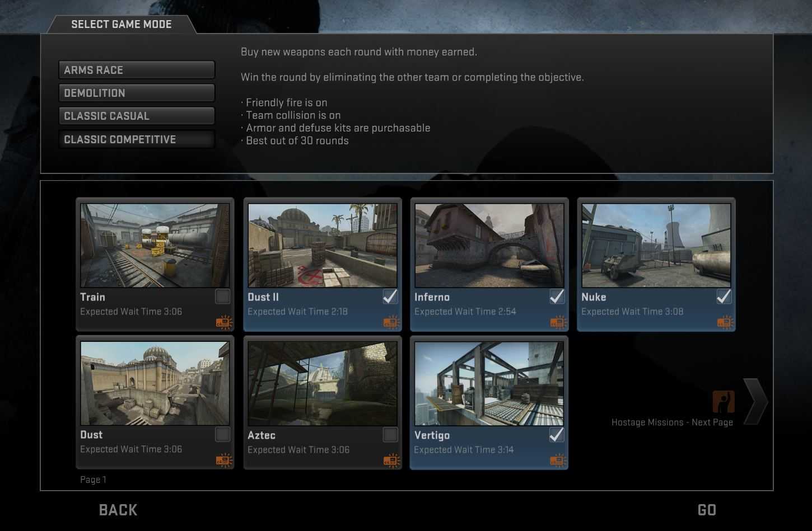Click 'Expected Wait Time 2:18' text
Image resolution: width=812 pixels, height=531 pixels.
click(297, 312)
